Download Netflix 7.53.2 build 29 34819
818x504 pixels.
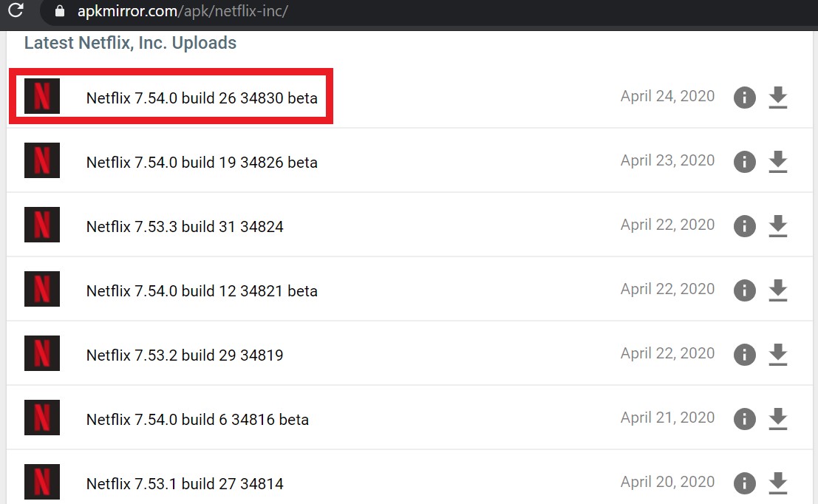(778, 354)
